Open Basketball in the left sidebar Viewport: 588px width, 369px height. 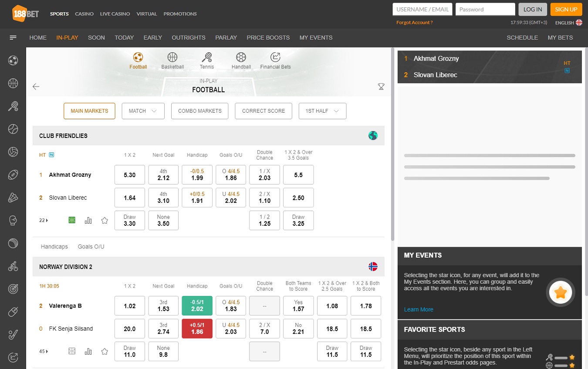tap(13, 83)
